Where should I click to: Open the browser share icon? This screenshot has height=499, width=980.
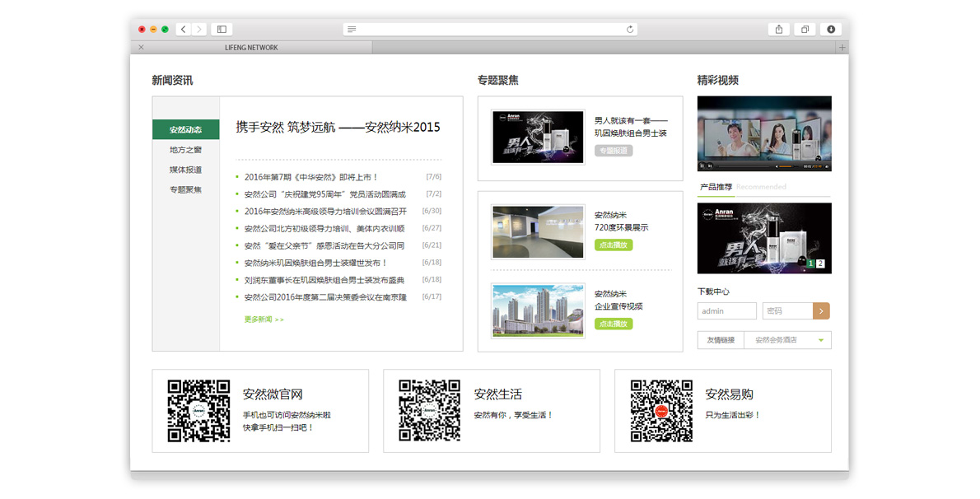[778, 30]
